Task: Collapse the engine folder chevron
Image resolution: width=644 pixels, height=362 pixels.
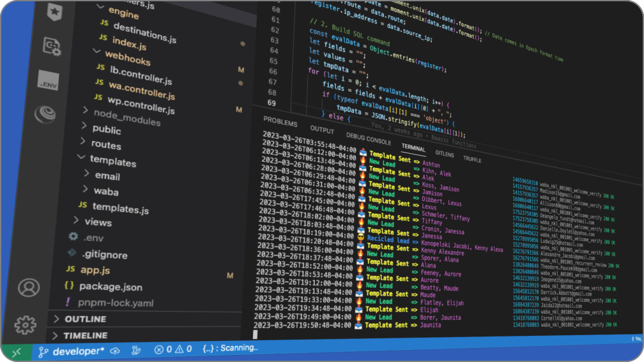Action: point(100,6)
